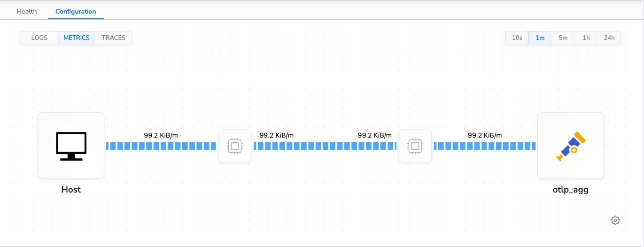
Task: Switch to the Health tab
Action: pyautogui.click(x=27, y=11)
